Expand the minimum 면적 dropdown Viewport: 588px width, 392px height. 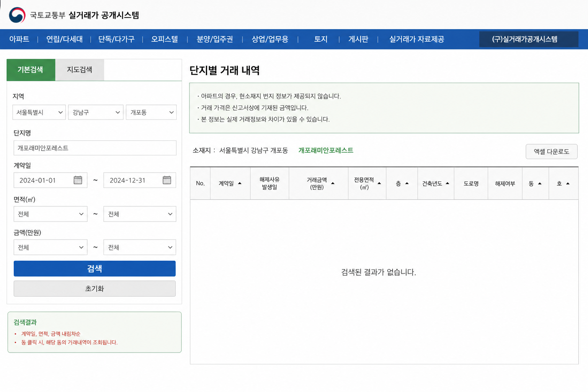tap(51, 214)
